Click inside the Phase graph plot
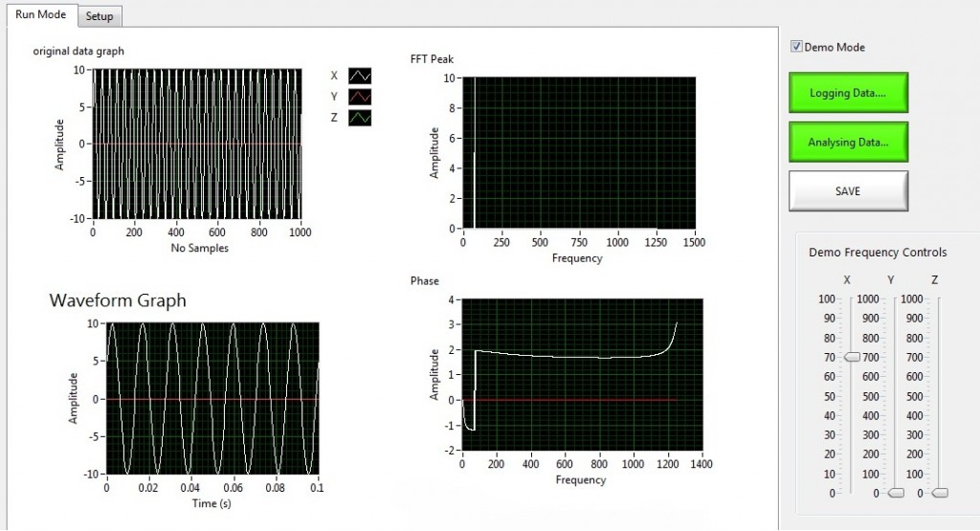Viewport: 980px width, 531px height. [582, 375]
